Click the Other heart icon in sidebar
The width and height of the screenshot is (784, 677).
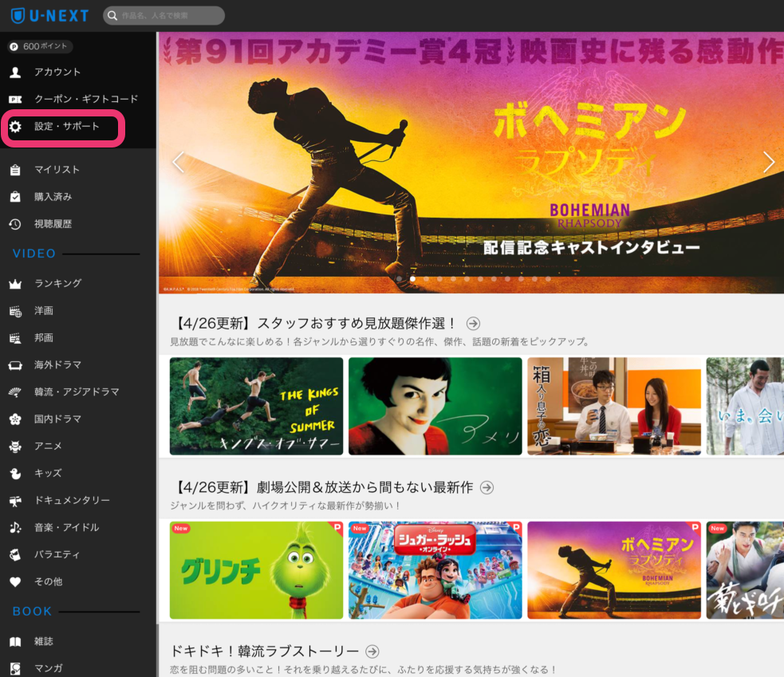(15, 582)
